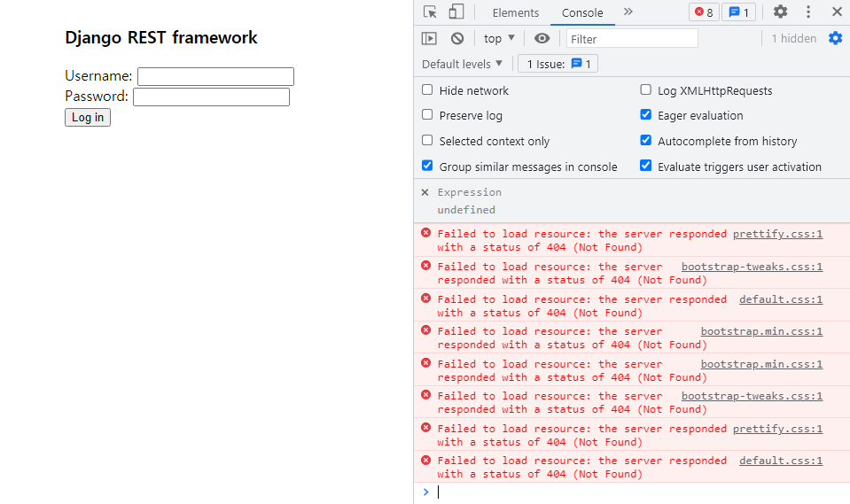Viewport: 850px width, 504px height.
Task: Create a live expression with eye icon
Action: (542, 38)
